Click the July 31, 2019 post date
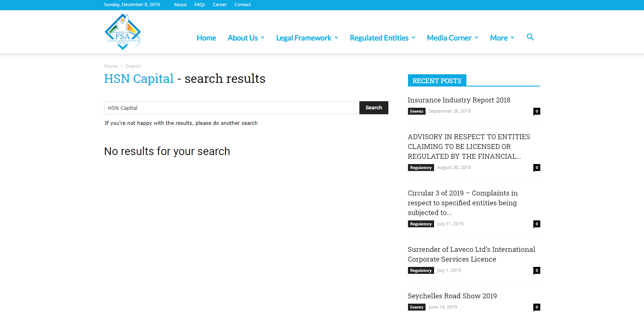The width and height of the screenshot is (644, 322). coord(450,224)
